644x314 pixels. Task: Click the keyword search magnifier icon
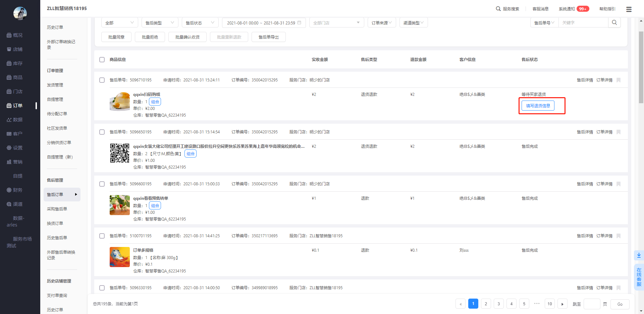614,22
